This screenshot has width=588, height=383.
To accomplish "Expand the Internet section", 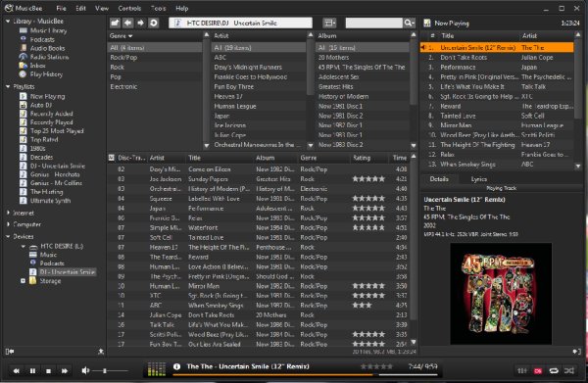I will (x=8, y=213).
